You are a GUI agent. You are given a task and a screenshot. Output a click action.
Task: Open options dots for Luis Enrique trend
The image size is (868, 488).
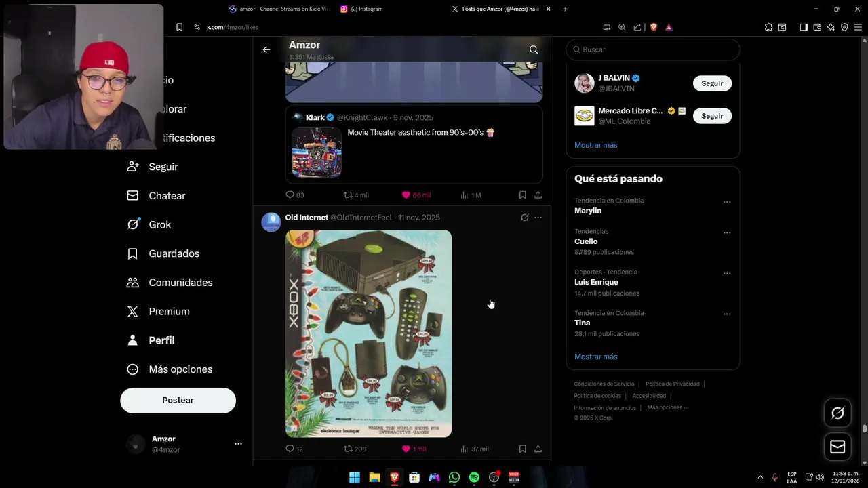point(727,273)
